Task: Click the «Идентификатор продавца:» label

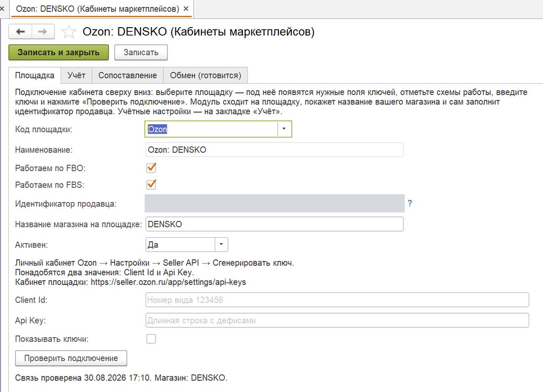Action: click(66, 204)
